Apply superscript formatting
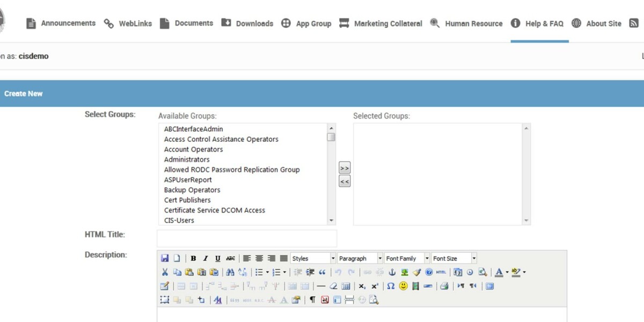 click(374, 286)
